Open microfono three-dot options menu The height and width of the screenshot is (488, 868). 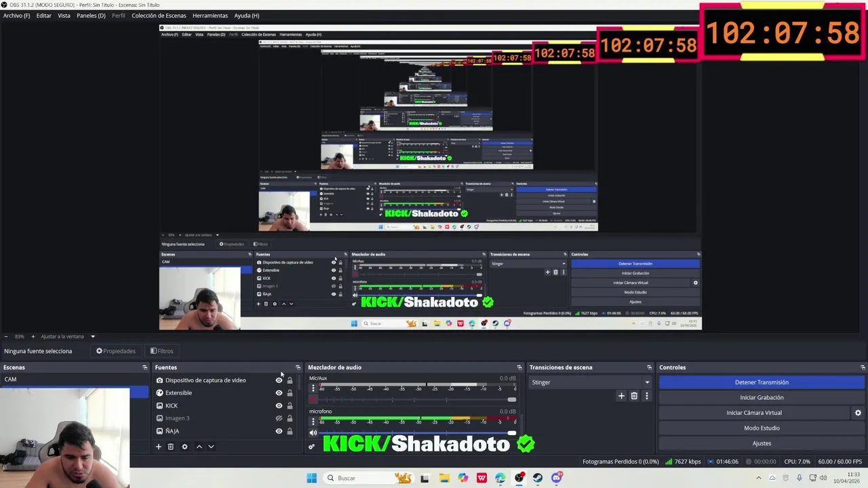point(313,422)
